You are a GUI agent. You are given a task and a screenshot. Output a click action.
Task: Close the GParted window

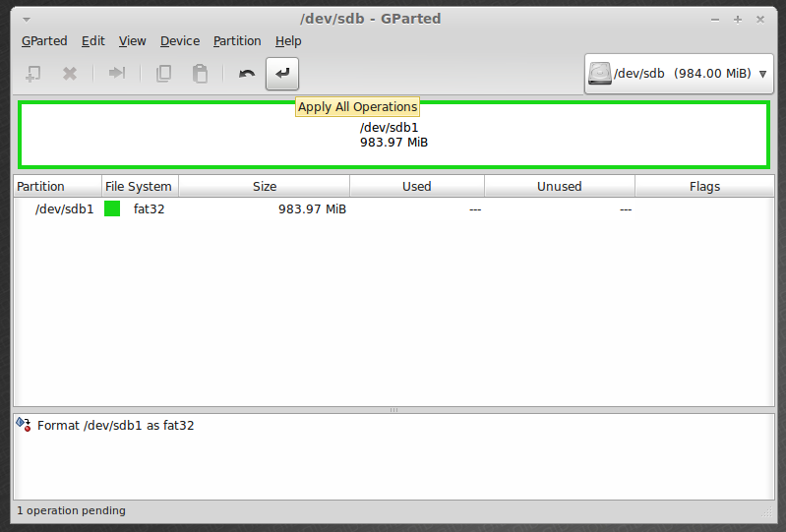pos(760,20)
